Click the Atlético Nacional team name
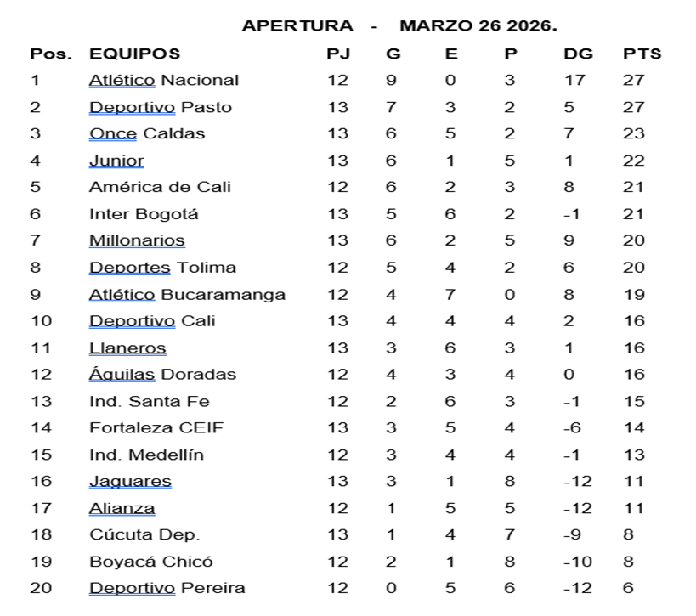Viewport: 696px width, 616px height. pyautogui.click(x=164, y=81)
